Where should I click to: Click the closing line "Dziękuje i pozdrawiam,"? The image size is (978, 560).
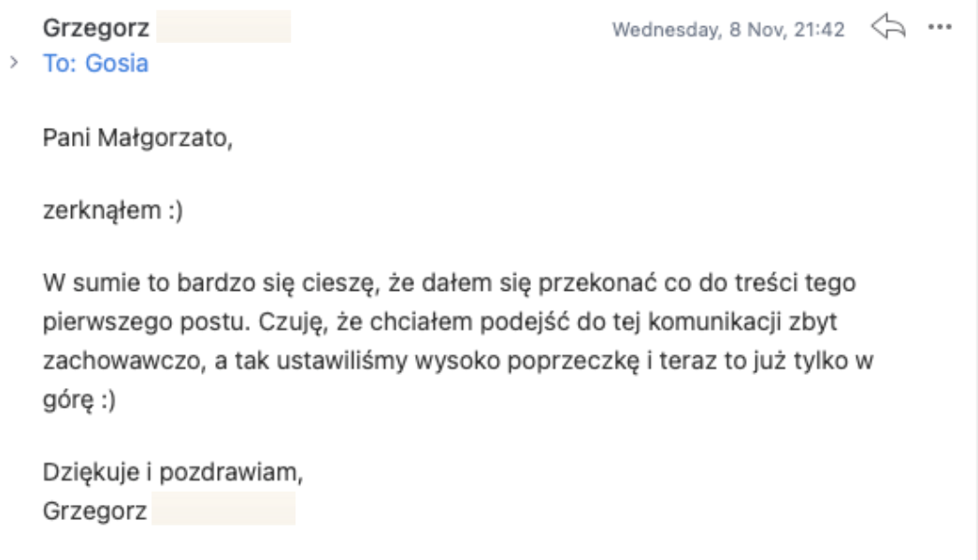coord(173,472)
